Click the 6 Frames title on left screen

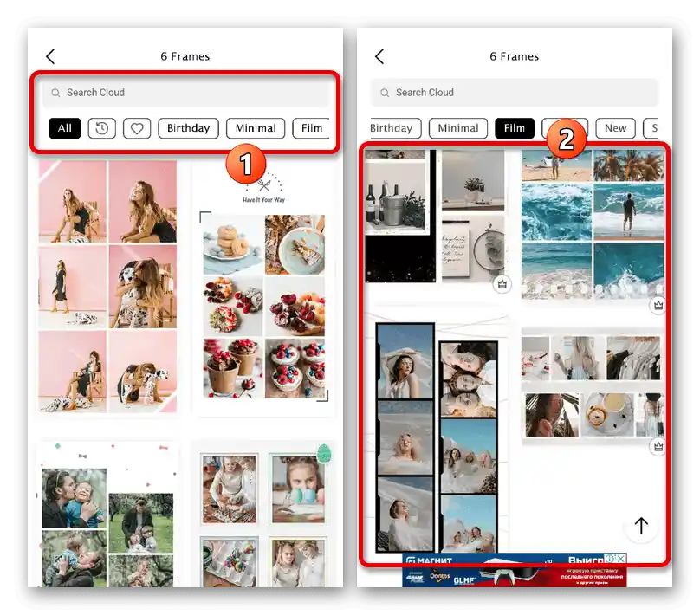click(x=185, y=56)
